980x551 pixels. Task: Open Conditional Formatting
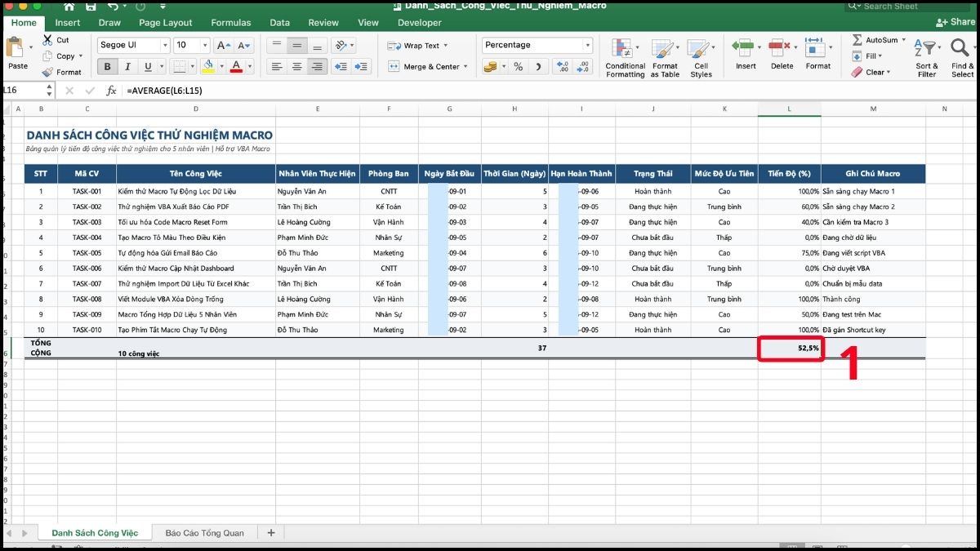point(626,58)
